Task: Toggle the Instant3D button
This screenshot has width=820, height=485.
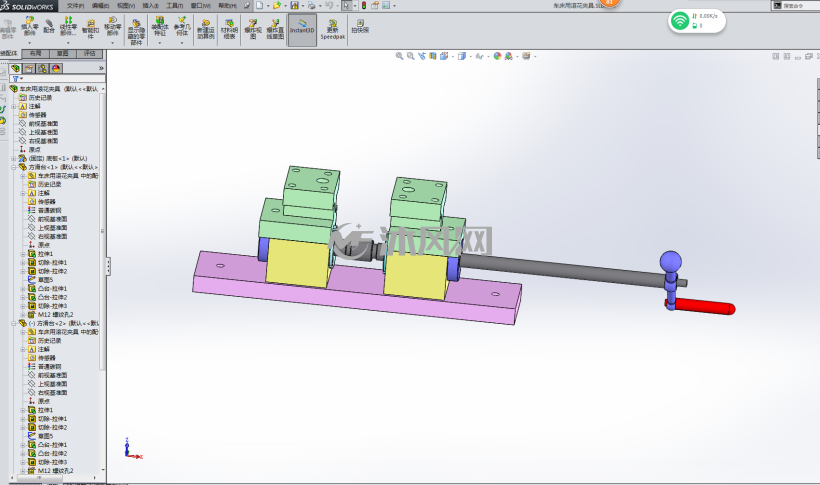Action: point(302,30)
